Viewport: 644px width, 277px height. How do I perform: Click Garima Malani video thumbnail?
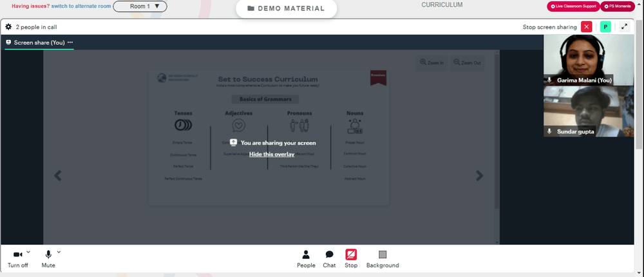pos(589,60)
